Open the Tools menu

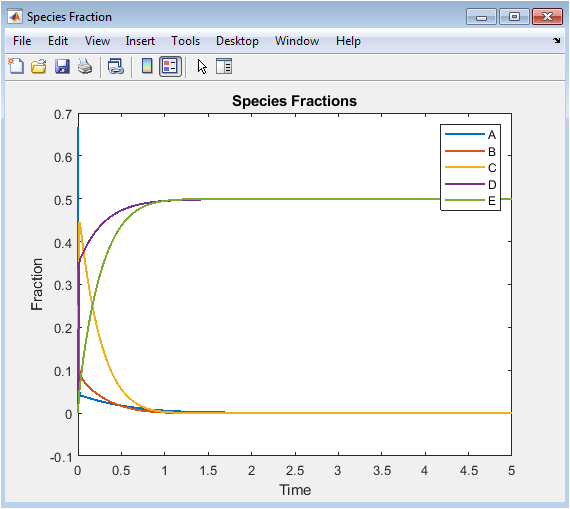[185, 41]
